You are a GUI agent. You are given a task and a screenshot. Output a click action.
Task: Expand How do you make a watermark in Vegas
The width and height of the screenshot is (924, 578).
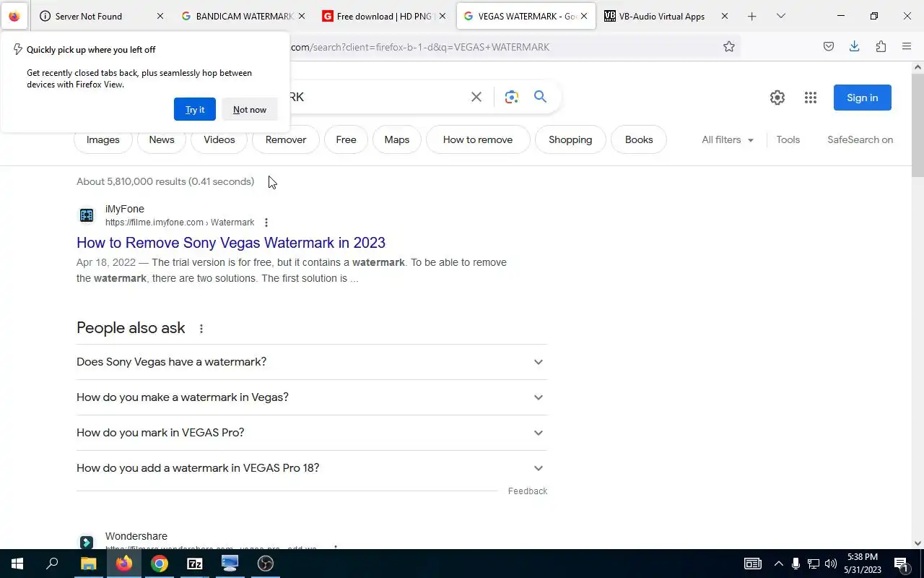tap(311, 397)
